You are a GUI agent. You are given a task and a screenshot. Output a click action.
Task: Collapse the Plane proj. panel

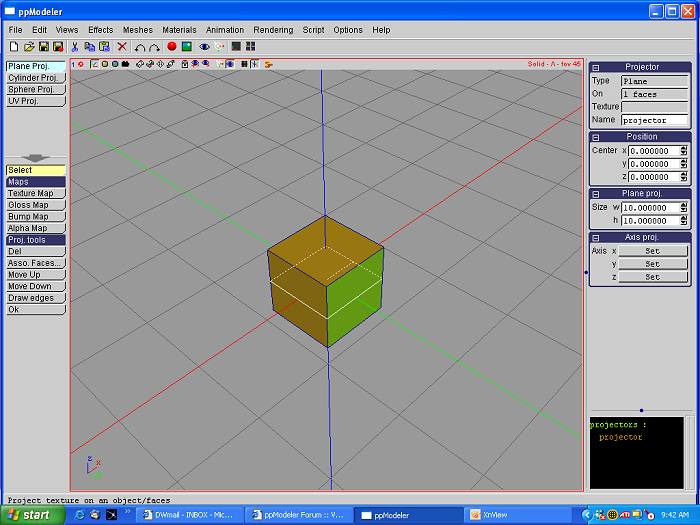click(596, 194)
